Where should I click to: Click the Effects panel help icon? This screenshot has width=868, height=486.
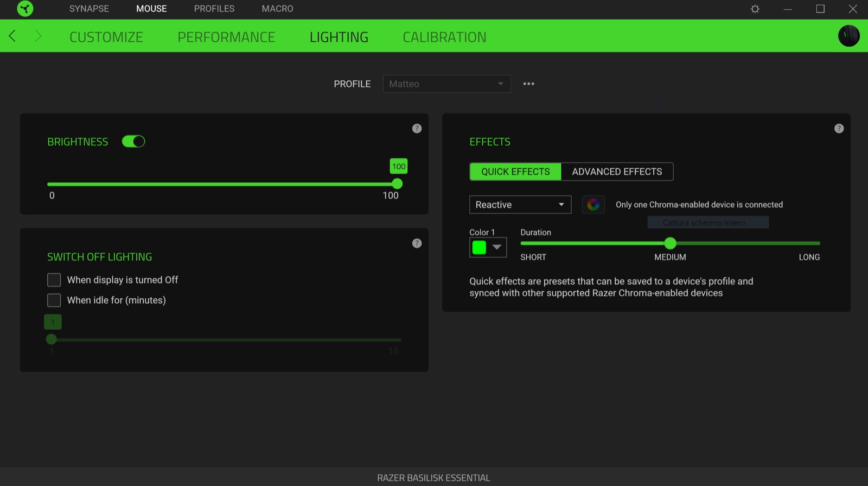(x=839, y=129)
